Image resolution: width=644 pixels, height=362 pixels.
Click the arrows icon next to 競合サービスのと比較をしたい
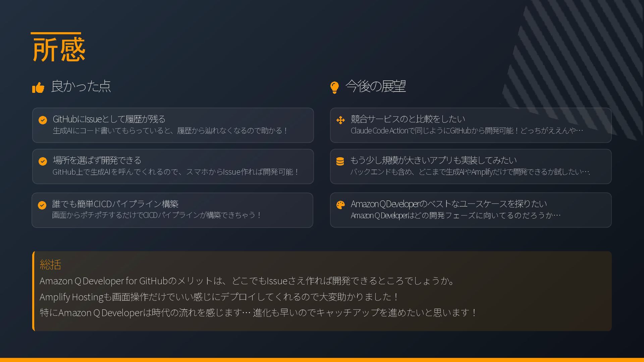click(x=340, y=120)
